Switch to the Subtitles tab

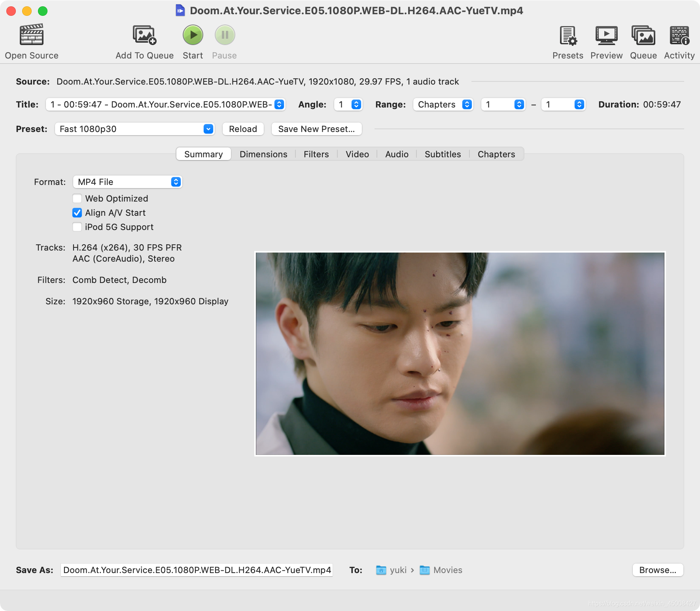point(443,154)
